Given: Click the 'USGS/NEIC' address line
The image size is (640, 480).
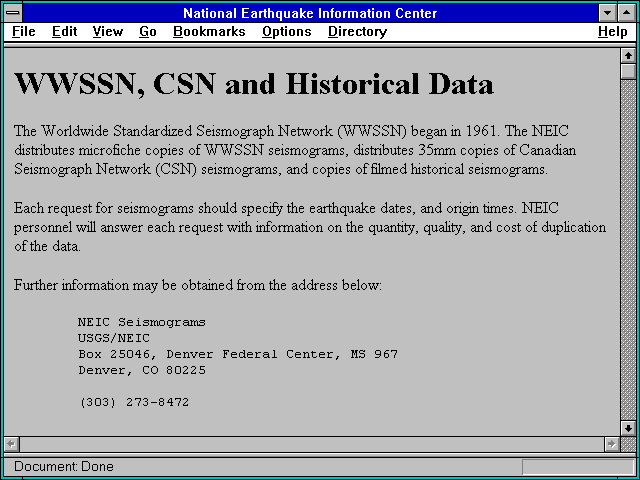Looking at the screenshot, I should (114, 338).
